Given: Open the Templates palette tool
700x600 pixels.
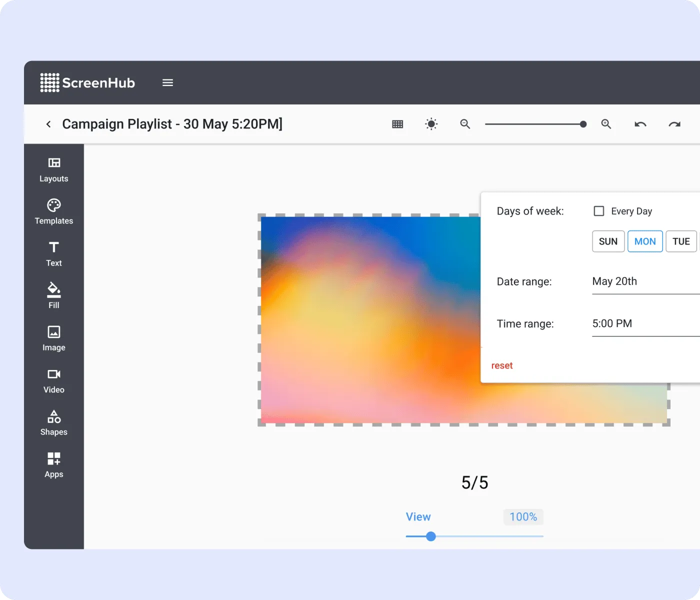Looking at the screenshot, I should (x=54, y=212).
